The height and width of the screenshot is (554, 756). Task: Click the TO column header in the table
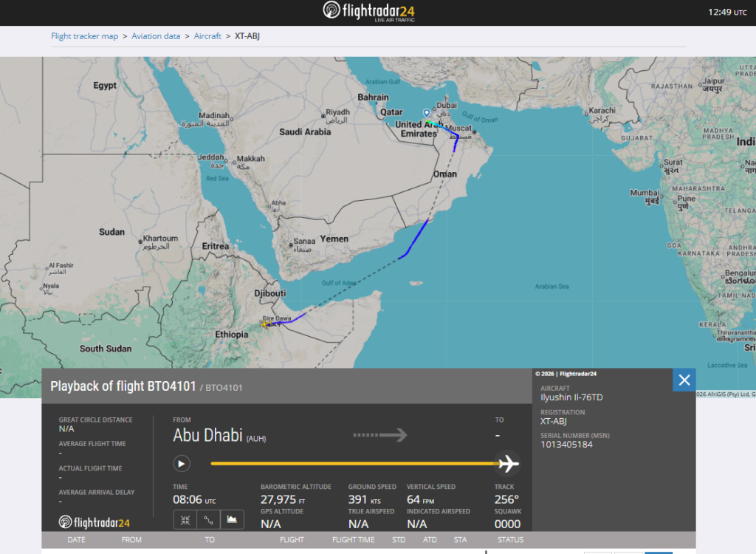coord(209,539)
